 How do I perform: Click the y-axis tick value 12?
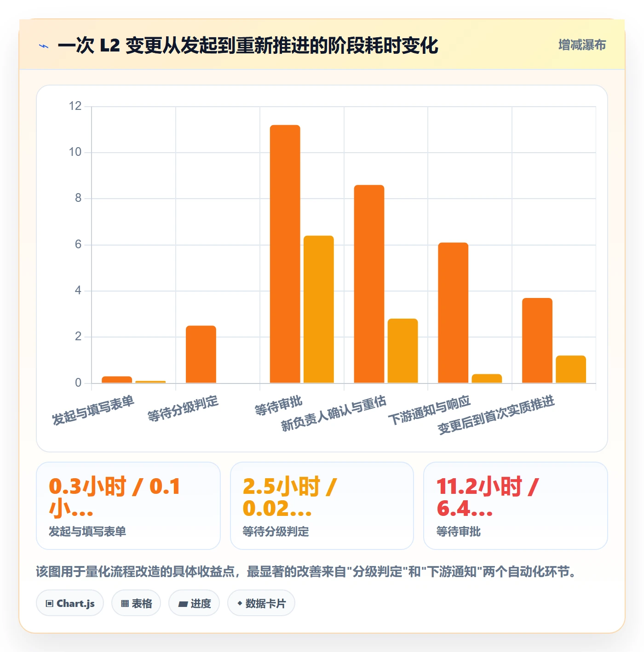75,106
